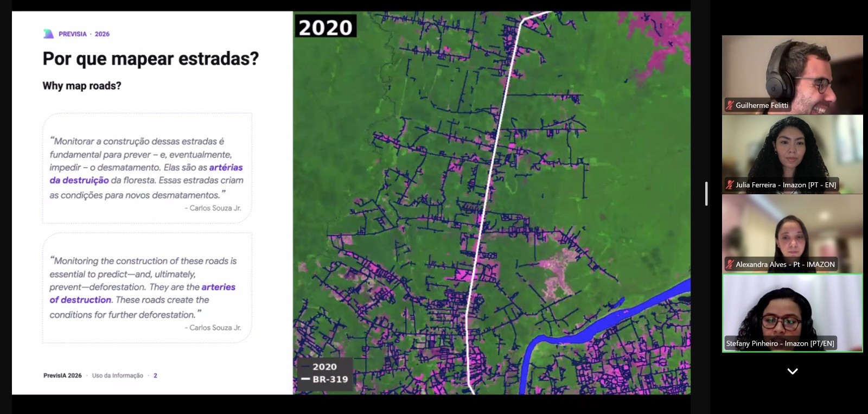
Task: Click the footer text "Uso da Informação"
Action: pos(118,375)
